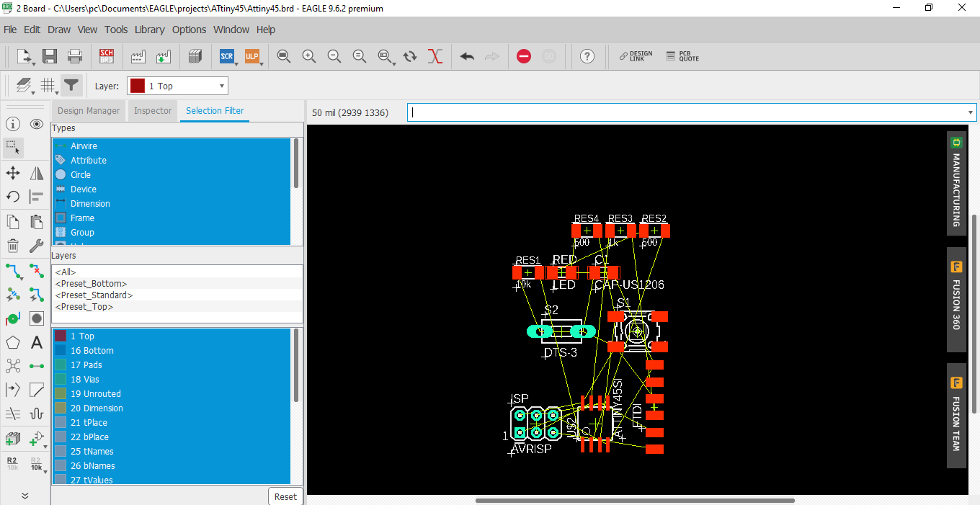Open the Draw menu
This screenshot has height=505, width=980.
59,30
